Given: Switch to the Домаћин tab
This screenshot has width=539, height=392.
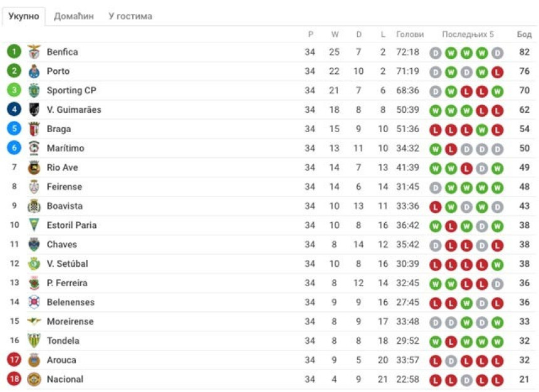Looking at the screenshot, I should pyautogui.click(x=74, y=16).
